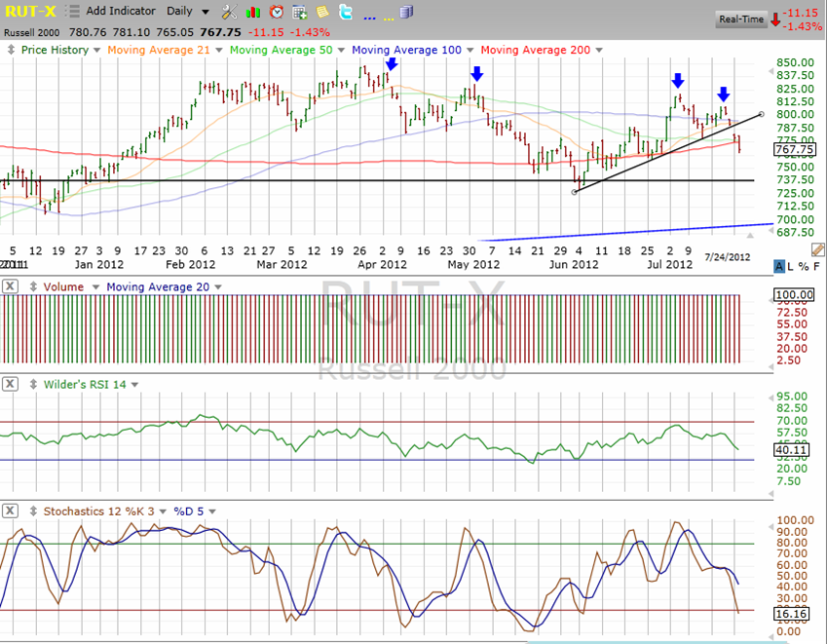Click the 767.75 price tag on price axis
Image resolution: width=827 pixels, height=644 pixels.
[794, 149]
